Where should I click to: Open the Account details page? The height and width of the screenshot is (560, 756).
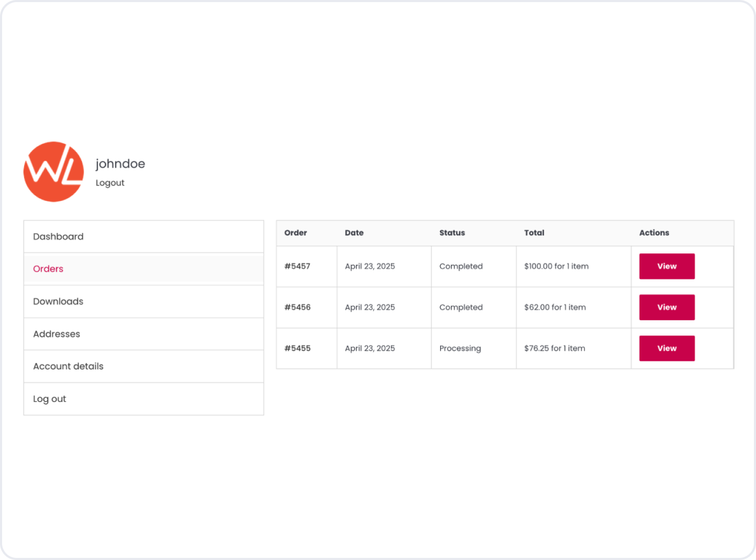click(68, 366)
